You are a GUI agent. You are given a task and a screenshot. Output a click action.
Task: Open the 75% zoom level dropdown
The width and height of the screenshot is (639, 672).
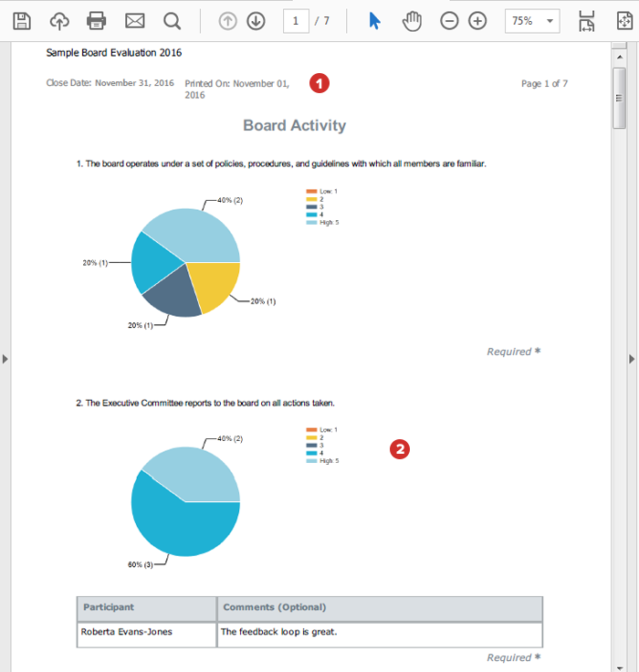(x=532, y=20)
